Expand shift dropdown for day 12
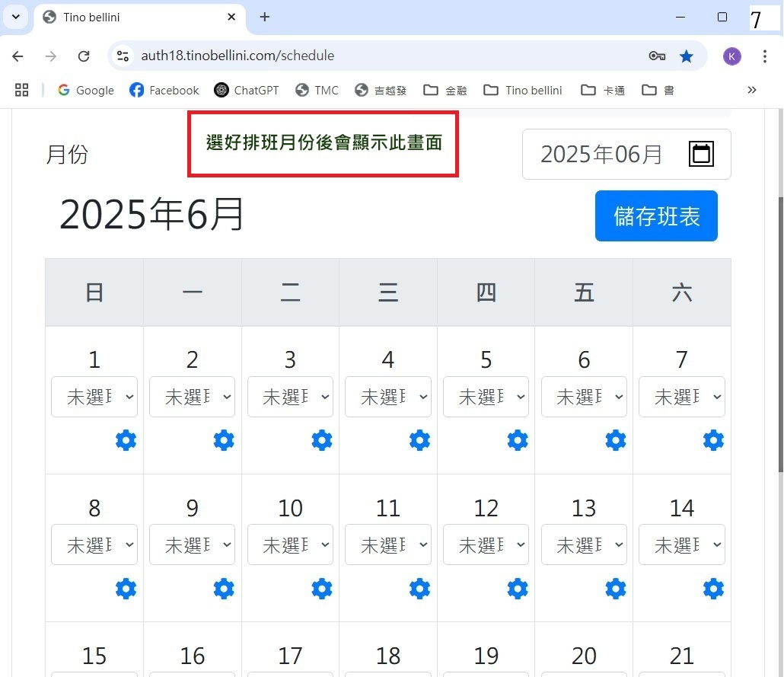Viewport: 784px width, 677px height. pyautogui.click(x=486, y=545)
